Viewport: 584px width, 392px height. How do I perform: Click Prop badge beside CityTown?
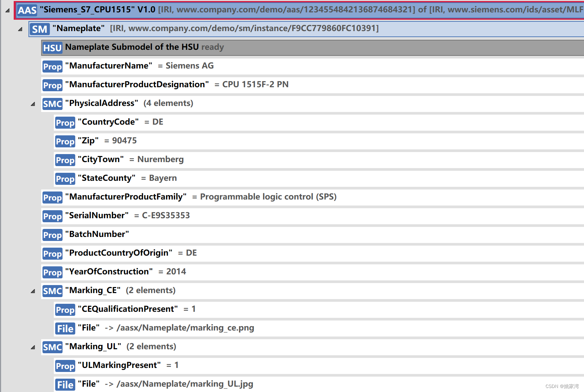65,160
